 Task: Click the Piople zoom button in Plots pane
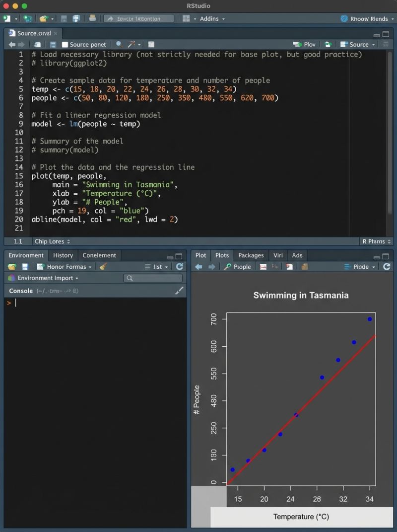(x=237, y=267)
